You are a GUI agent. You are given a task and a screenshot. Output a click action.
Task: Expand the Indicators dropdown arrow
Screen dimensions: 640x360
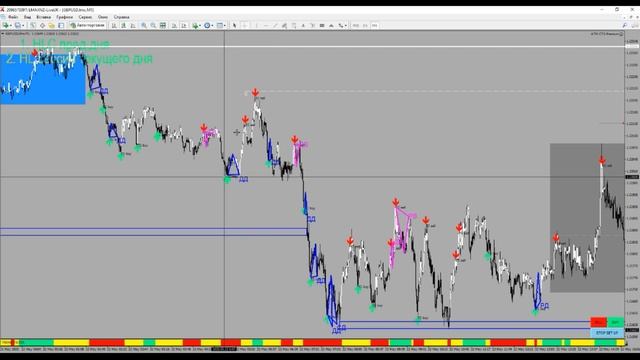pos(200,25)
